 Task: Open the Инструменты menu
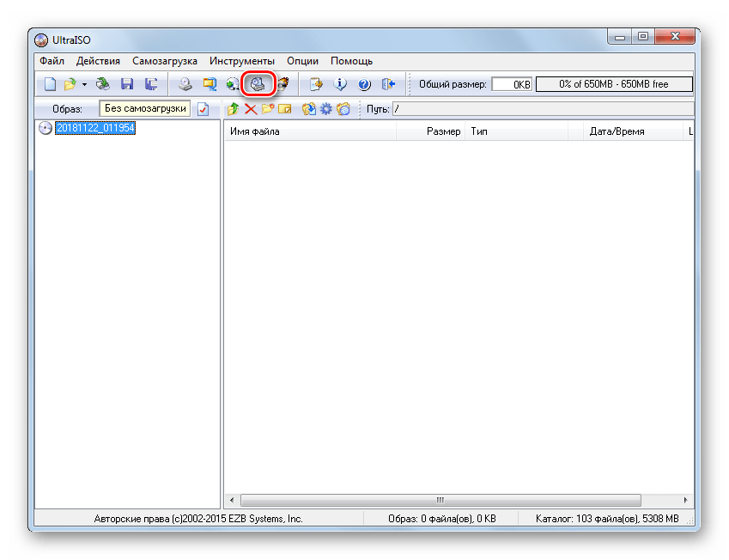241,61
